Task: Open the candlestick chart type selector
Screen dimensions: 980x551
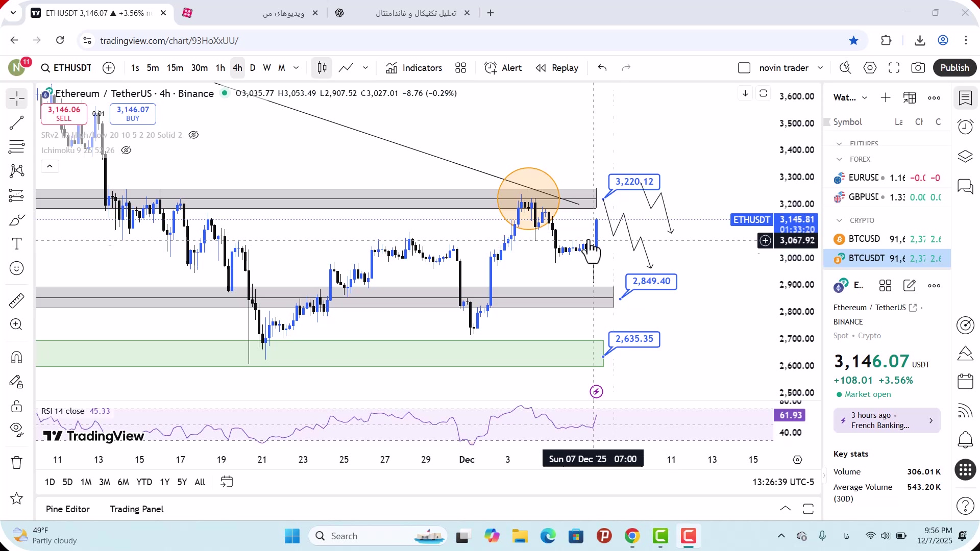Action: coord(322,68)
